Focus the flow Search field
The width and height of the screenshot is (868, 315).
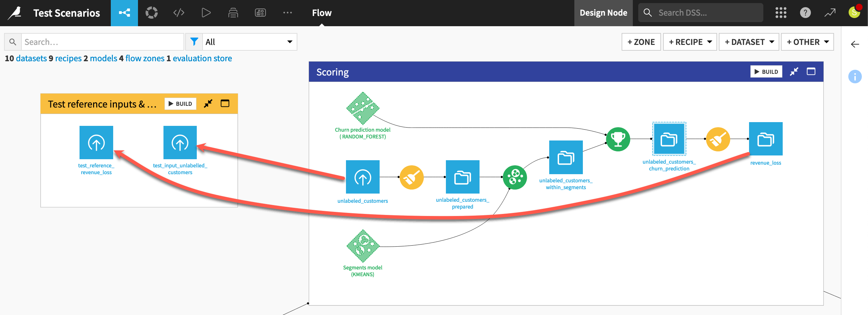tap(103, 42)
